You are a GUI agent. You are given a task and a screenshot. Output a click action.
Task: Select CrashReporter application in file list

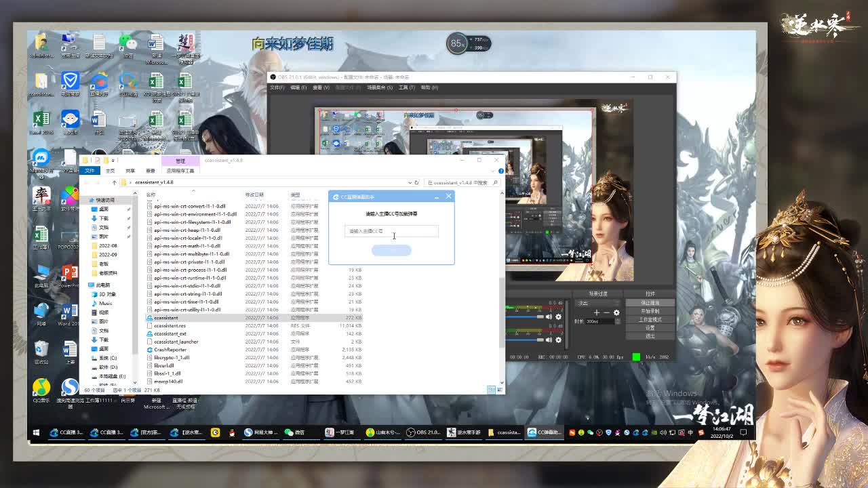(x=170, y=350)
